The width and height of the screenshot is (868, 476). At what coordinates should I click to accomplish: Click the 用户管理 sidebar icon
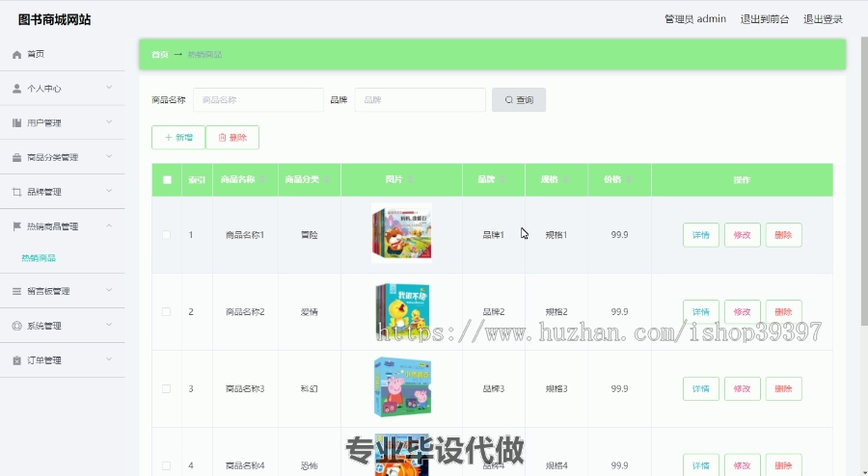click(16, 122)
